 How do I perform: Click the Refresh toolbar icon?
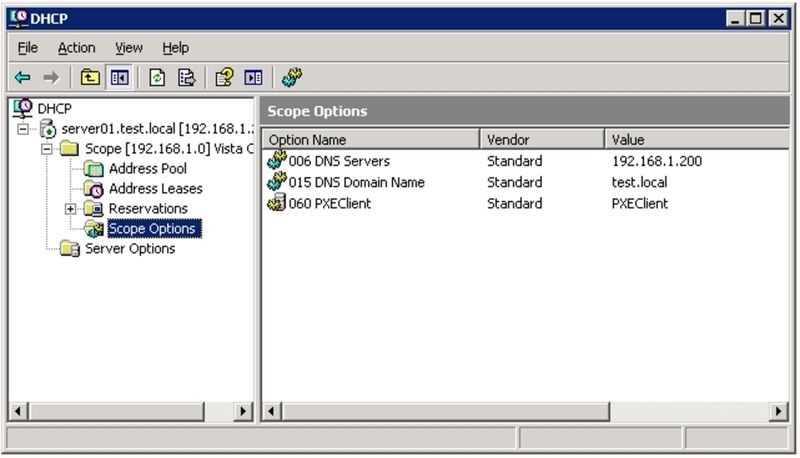157,78
